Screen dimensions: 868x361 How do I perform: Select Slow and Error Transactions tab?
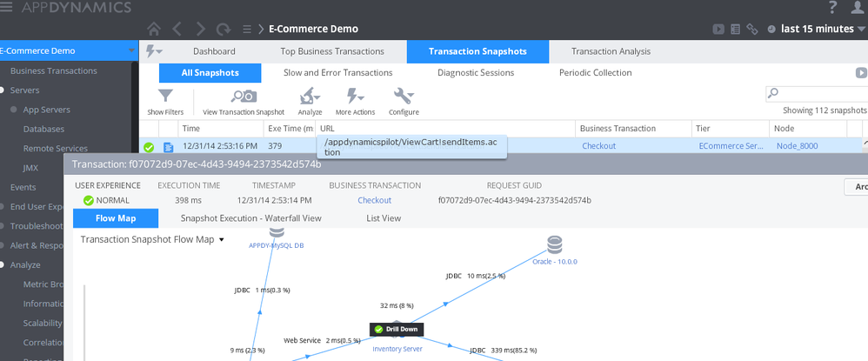337,73
